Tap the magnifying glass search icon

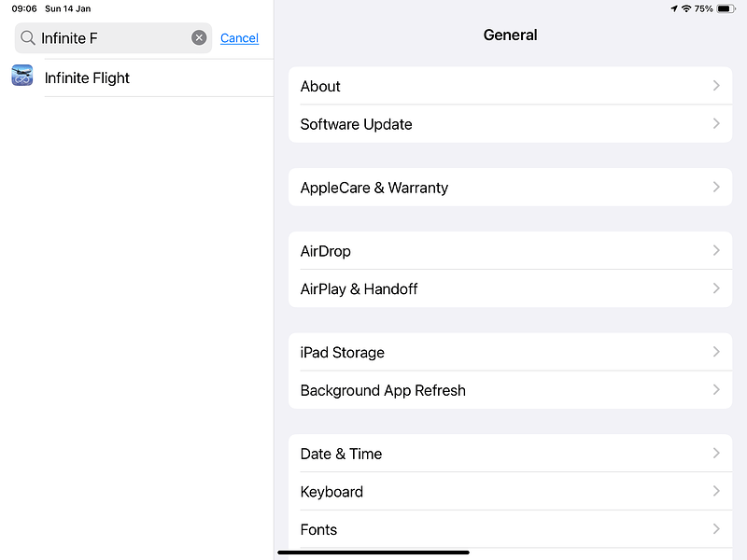(x=28, y=38)
